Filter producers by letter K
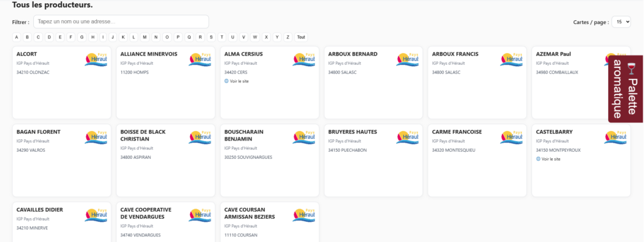This screenshot has height=242, width=644. 123,37
